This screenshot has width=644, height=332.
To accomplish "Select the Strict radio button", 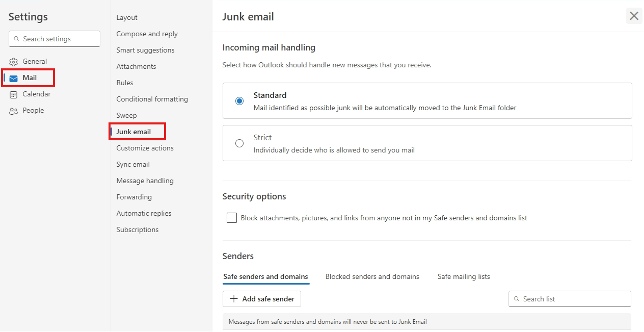I will (x=239, y=143).
